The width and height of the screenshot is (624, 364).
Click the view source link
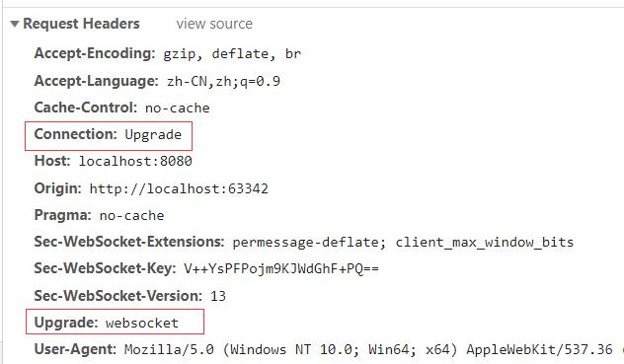click(214, 24)
